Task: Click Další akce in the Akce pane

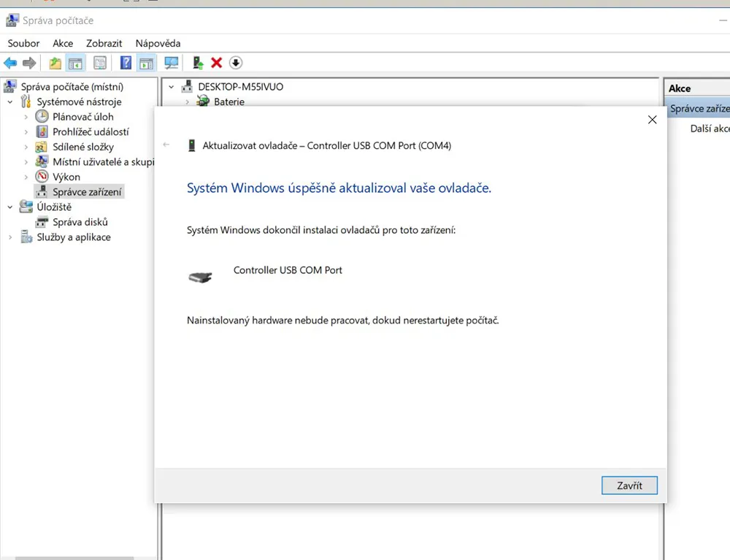Action: coord(710,129)
